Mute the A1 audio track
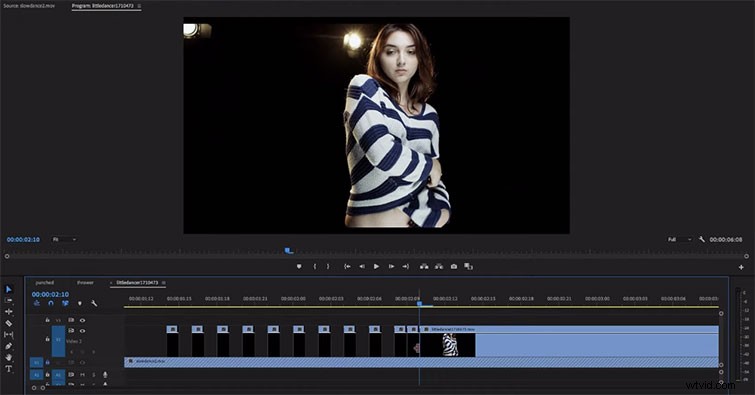755x395 pixels. pos(82,374)
